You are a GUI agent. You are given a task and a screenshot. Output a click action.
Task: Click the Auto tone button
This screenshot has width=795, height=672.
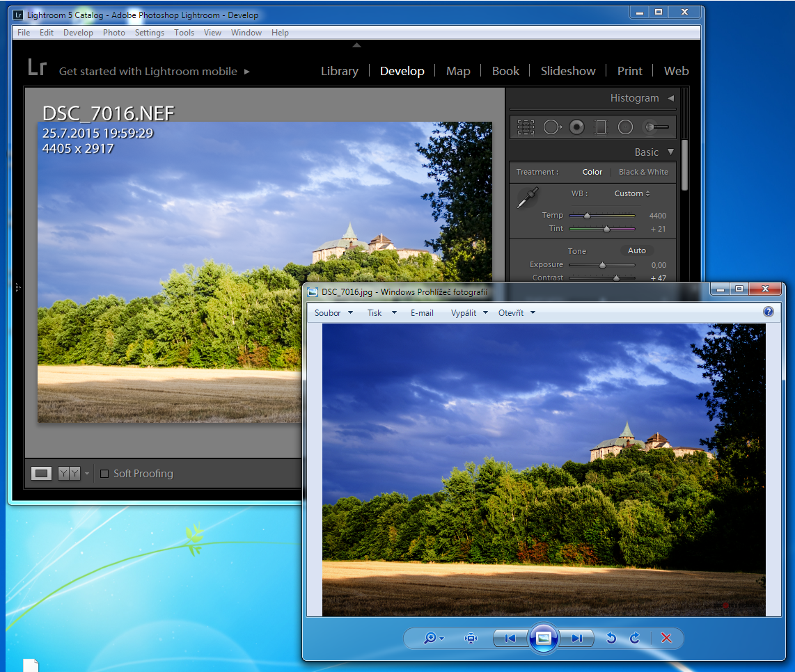(x=636, y=250)
